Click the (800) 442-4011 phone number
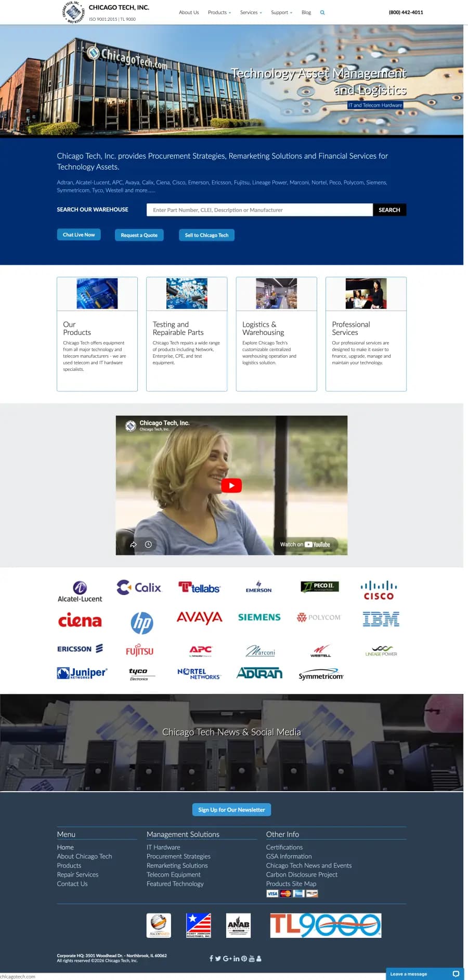This screenshot has height=980, width=468. click(406, 12)
